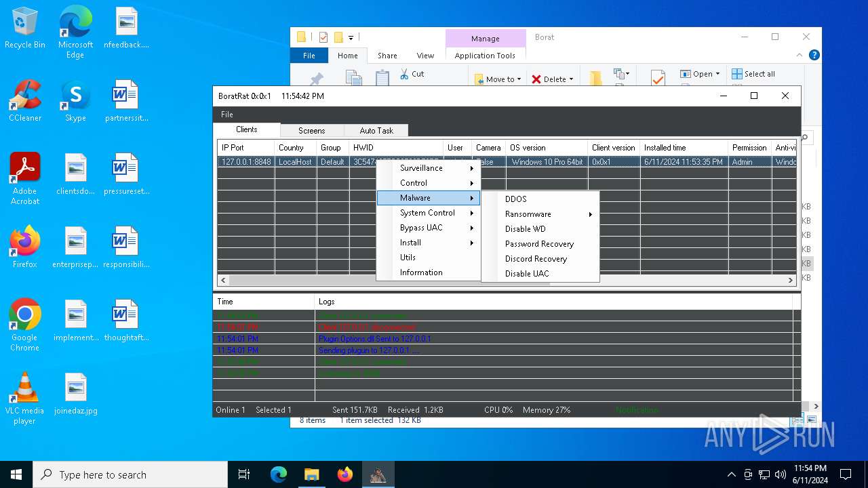Select the pressureset Word document on desktop
868x488 pixels.
point(126,174)
